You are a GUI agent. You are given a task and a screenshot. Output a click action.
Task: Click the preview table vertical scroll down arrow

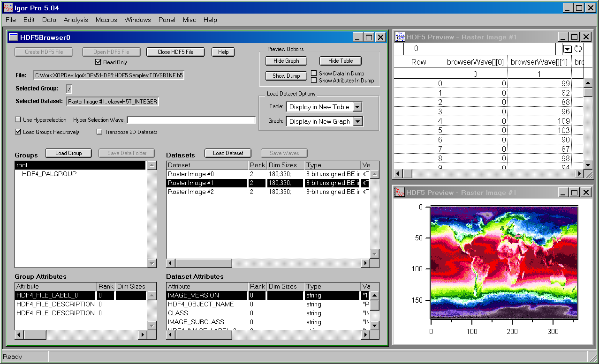(588, 164)
